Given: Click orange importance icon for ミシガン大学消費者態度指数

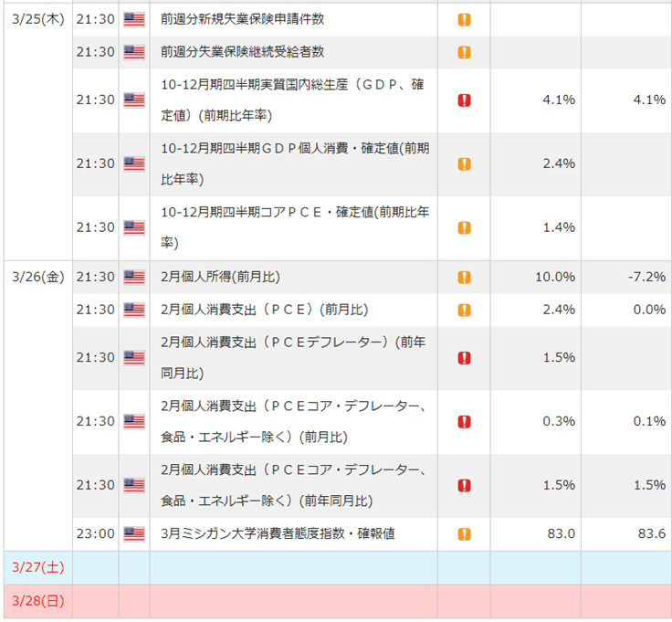Looking at the screenshot, I should point(464,534).
